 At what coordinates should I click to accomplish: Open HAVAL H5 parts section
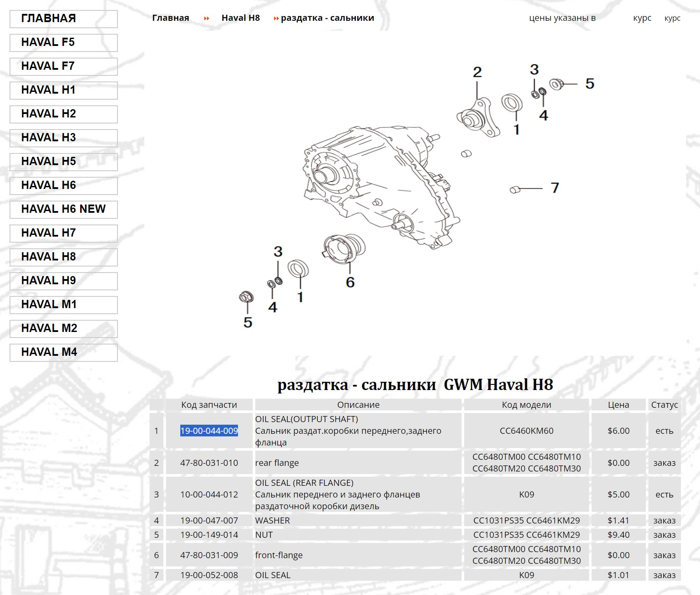tap(64, 162)
